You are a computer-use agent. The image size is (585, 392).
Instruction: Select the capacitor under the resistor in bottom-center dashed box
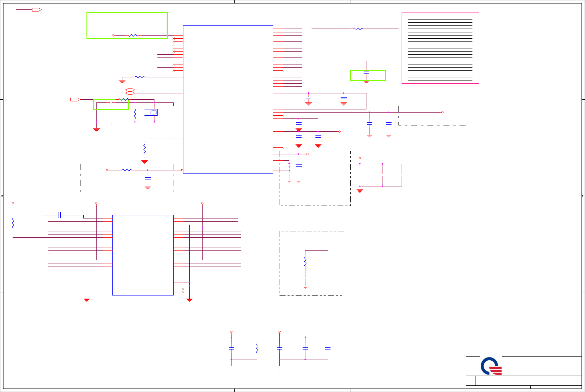305,278
